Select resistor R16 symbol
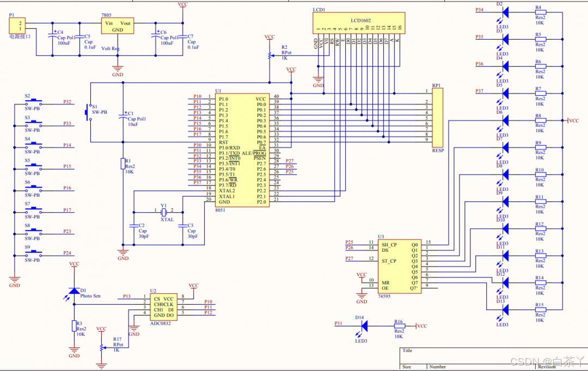The height and width of the screenshot is (371, 588). coord(400,326)
